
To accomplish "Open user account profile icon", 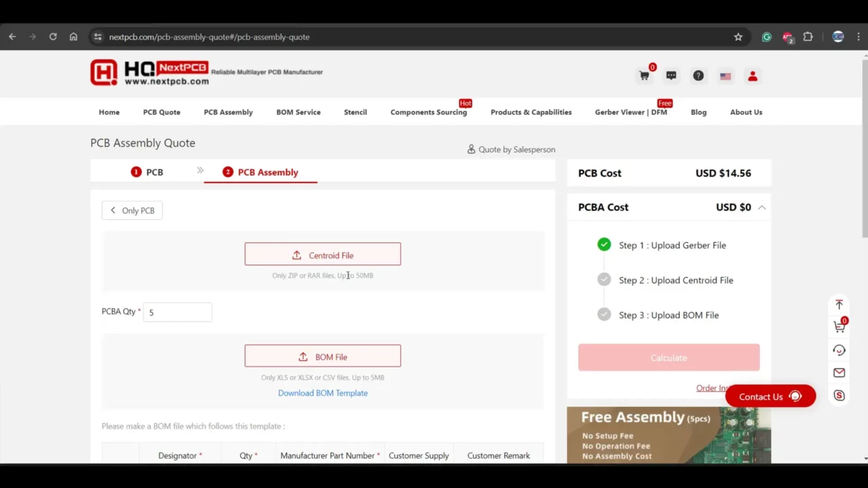I will 753,76.
